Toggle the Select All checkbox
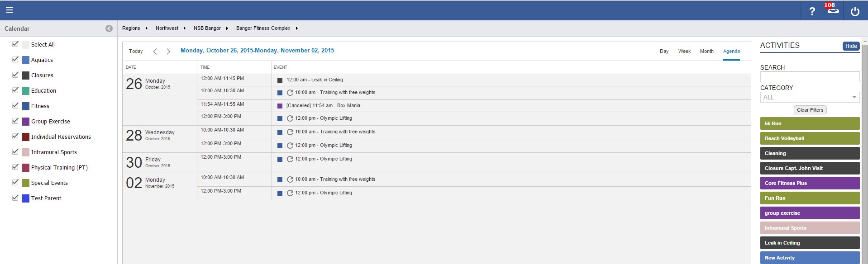Viewport: 868px width, 264px height. pyautogui.click(x=15, y=44)
